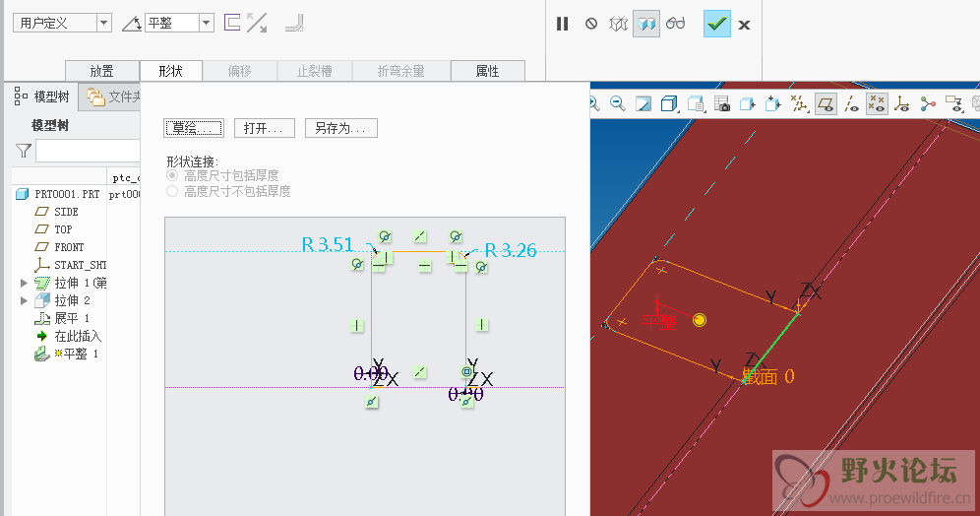This screenshot has width=980, height=516.
Task: Toggle datum axis display
Action: 851,103
